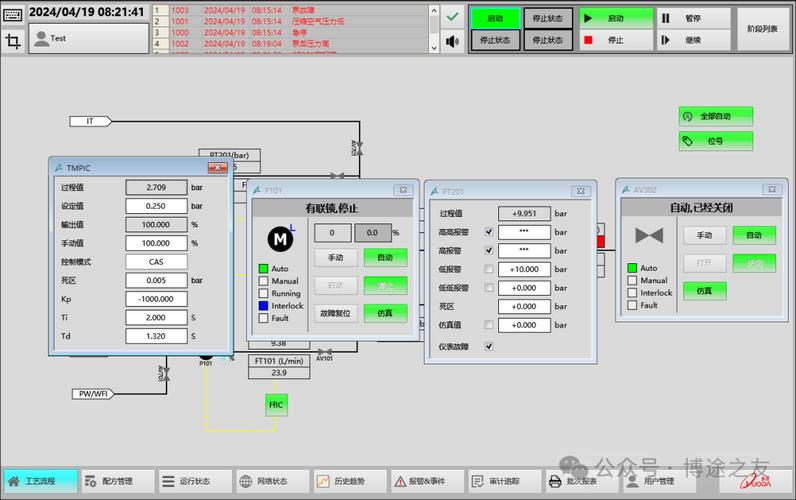Click the 手动值 field in TMPIC

(x=156, y=243)
